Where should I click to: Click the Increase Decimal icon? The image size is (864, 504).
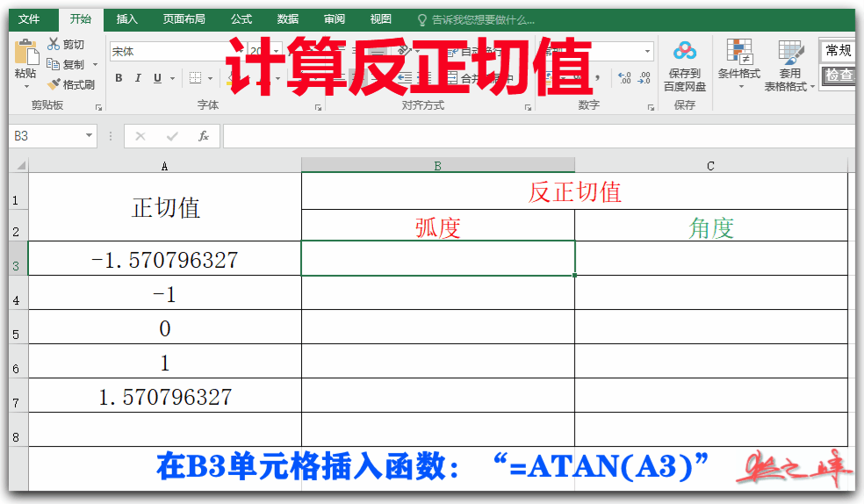pyautogui.click(x=625, y=77)
